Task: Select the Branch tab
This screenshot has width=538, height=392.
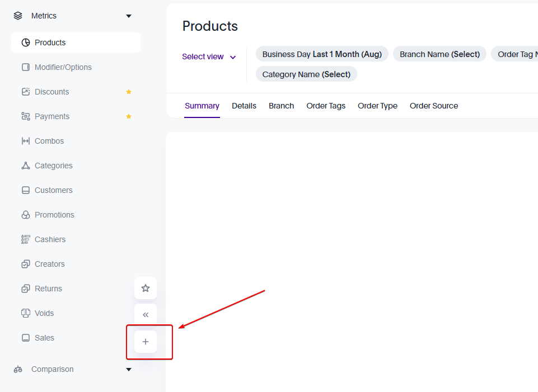Action: pos(281,106)
